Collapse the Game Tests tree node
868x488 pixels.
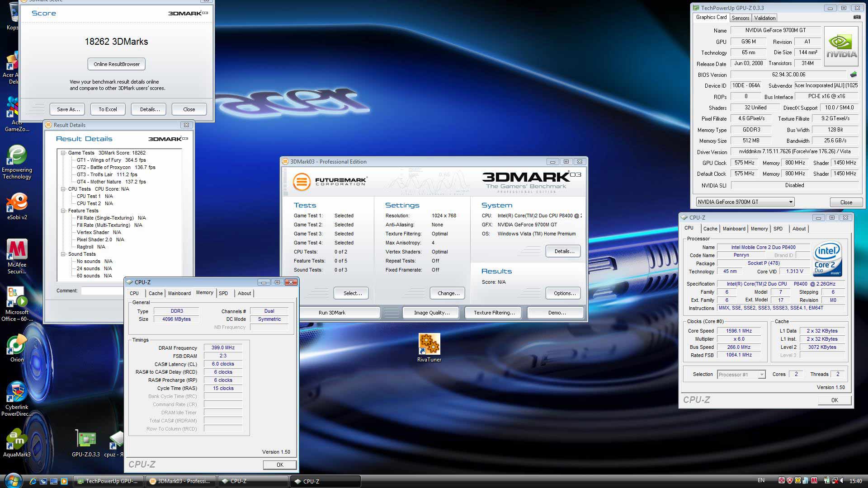(x=63, y=153)
